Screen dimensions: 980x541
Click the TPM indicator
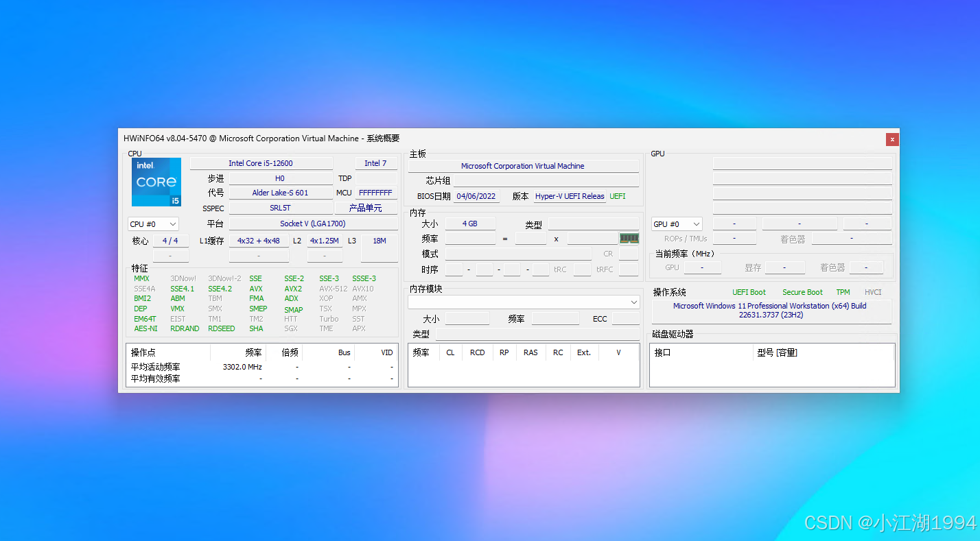click(843, 292)
